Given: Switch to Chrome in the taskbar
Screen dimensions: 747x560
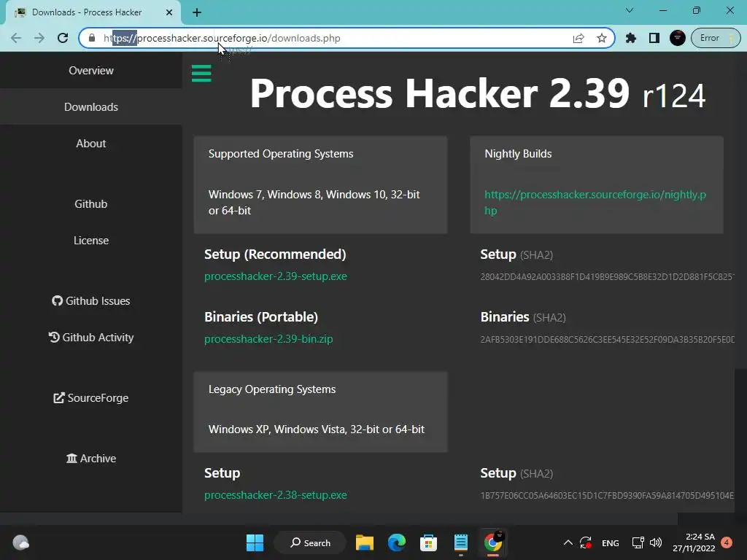Looking at the screenshot, I should tap(493, 542).
